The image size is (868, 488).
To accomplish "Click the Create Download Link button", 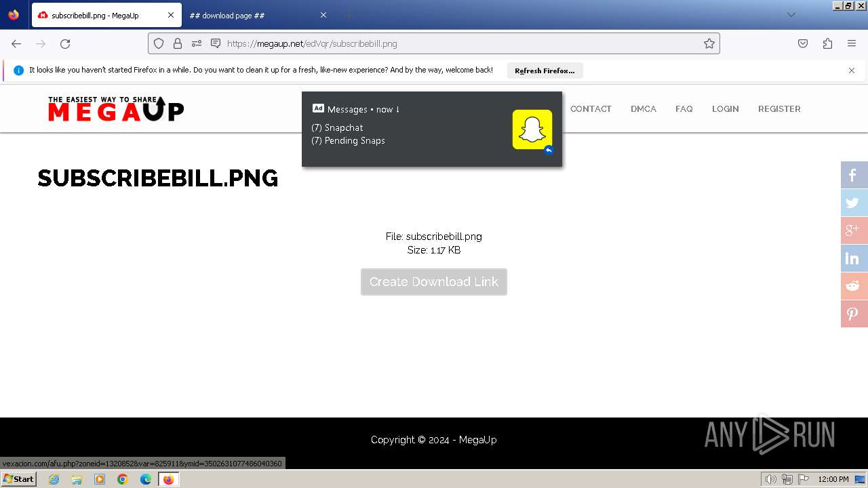I will click(434, 282).
